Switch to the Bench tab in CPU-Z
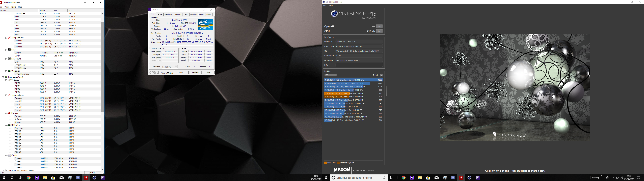Viewport: 644px width, 181px height. coord(201,15)
